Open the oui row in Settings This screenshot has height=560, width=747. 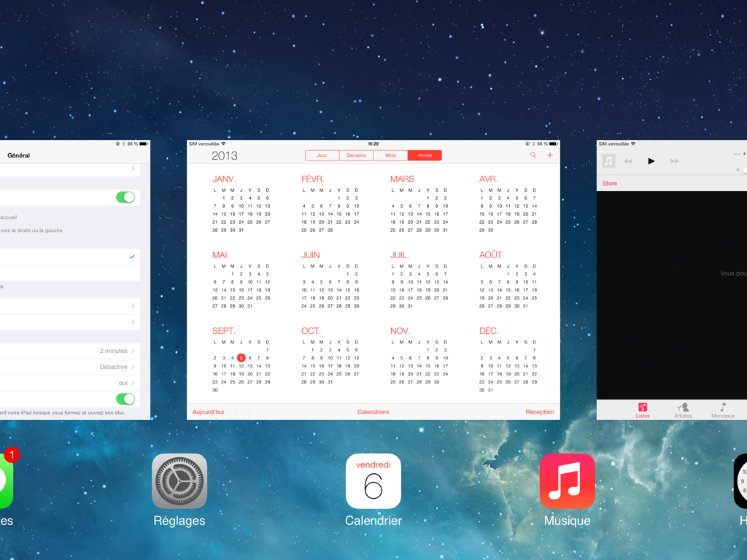coord(70,384)
